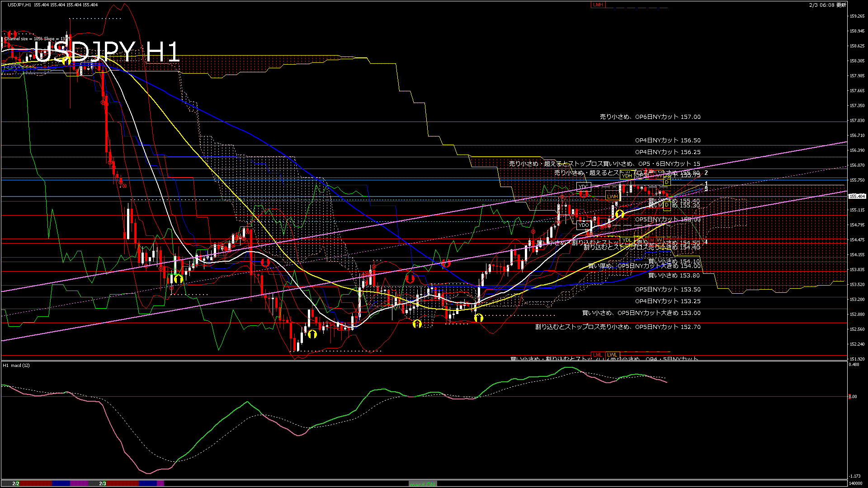This screenshot has height=488, width=868.
Task: Click the 2/3 date marker in session bar
Action: [x=103, y=483]
